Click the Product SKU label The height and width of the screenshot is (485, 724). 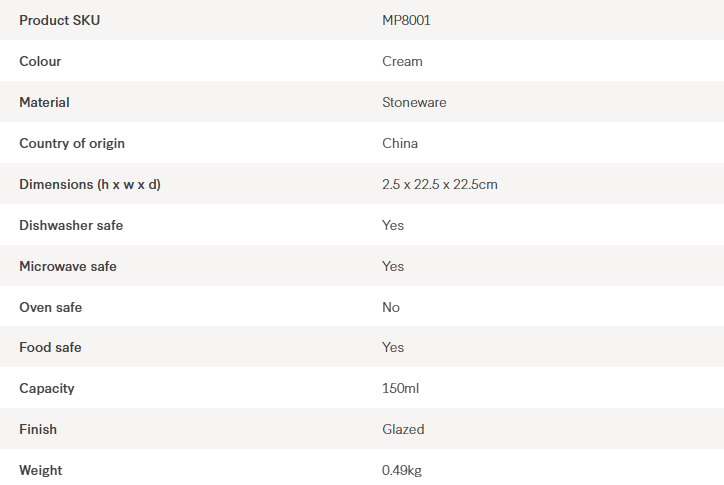[x=60, y=20]
